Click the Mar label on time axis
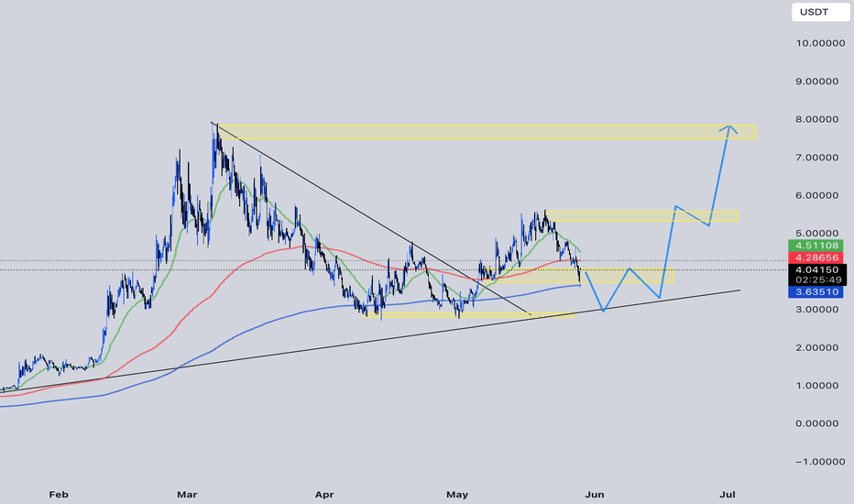Screen dimensions: 854x504 [187, 495]
